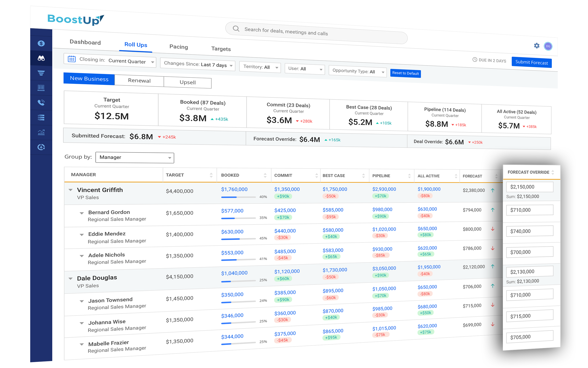Click the calendar icon beside Closing in
The image size is (588, 368).
pos(72,59)
